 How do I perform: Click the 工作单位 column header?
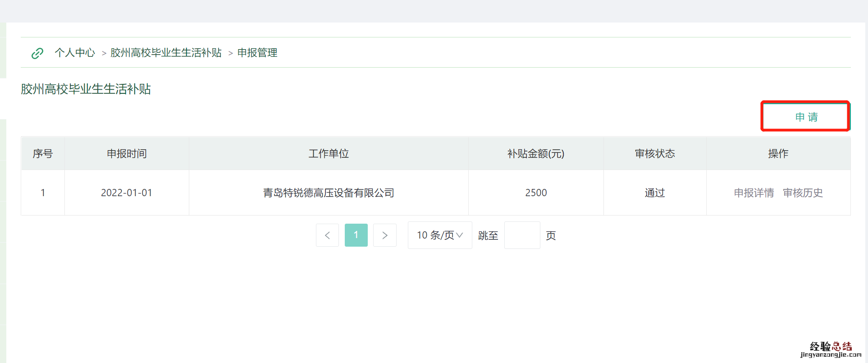329,154
